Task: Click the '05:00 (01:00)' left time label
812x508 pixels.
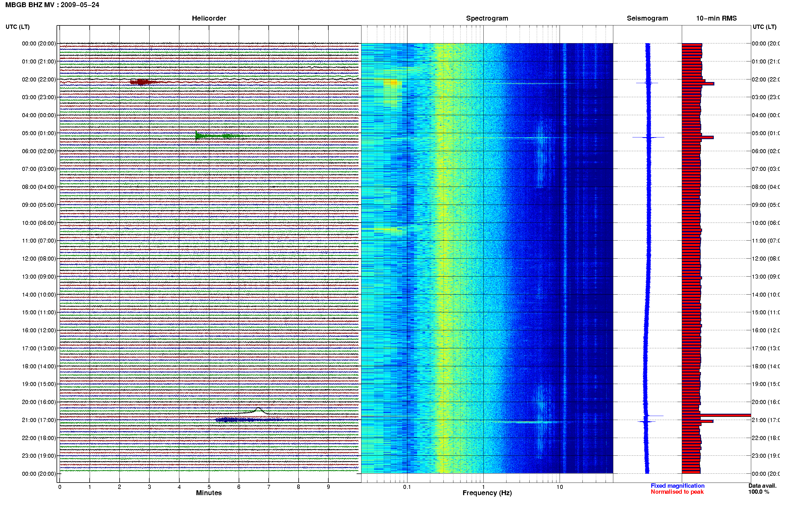Action: click(x=39, y=133)
